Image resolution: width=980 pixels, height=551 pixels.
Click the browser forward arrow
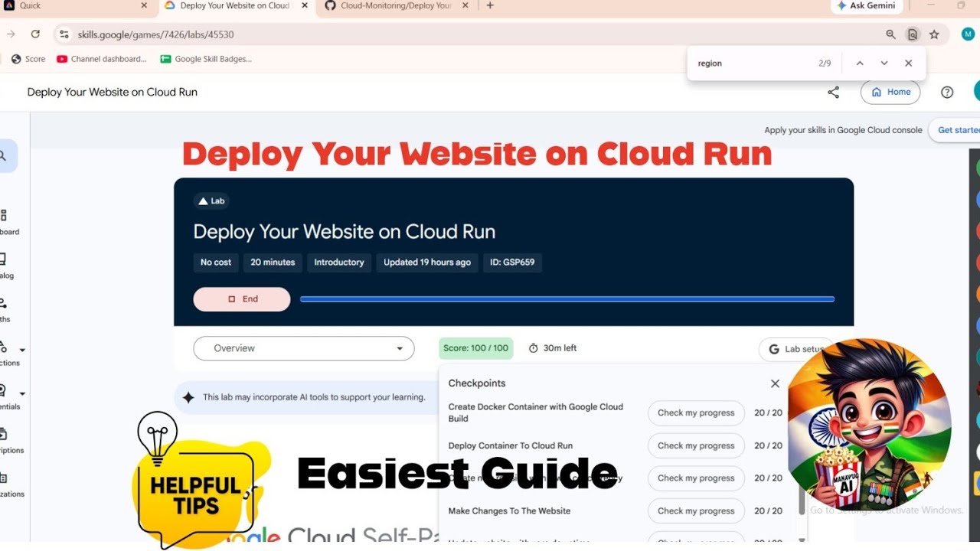tap(11, 34)
